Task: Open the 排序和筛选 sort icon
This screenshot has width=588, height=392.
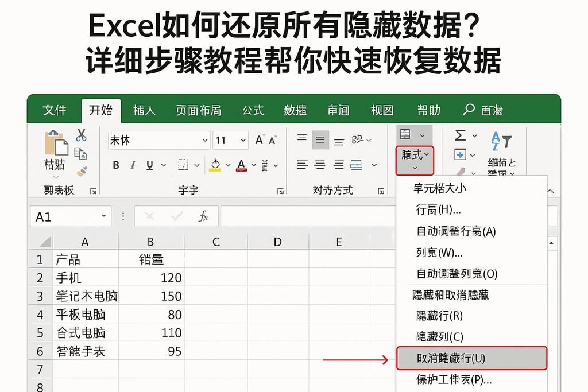Action: tap(500, 141)
